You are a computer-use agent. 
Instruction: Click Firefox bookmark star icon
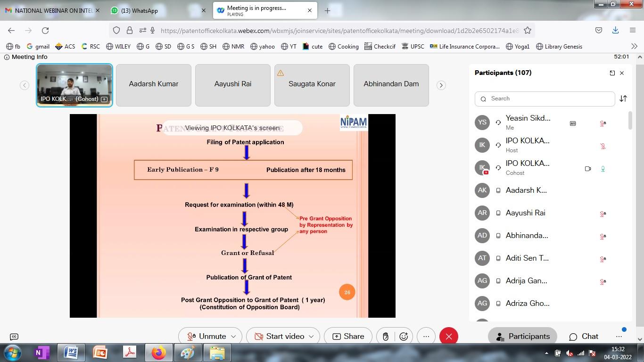pyautogui.click(x=528, y=30)
